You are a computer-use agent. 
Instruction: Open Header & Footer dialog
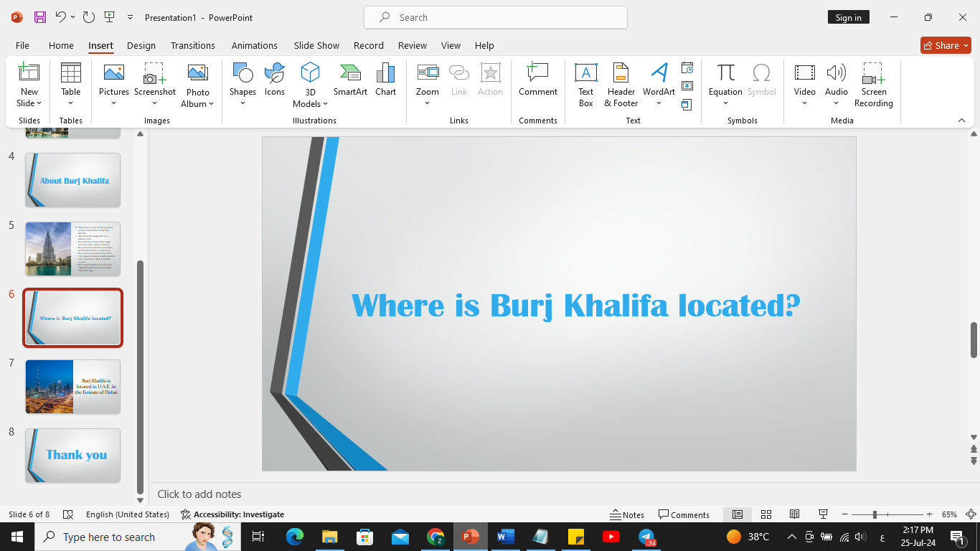tap(621, 85)
